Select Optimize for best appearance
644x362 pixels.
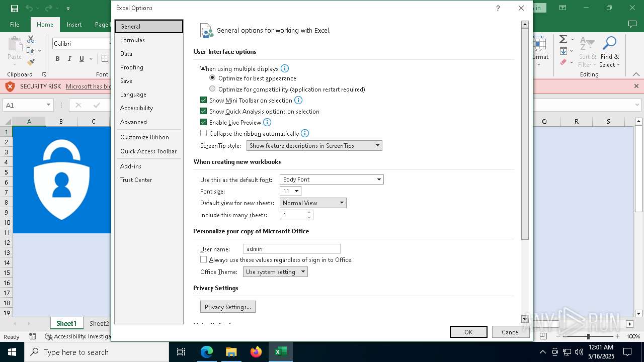pyautogui.click(x=212, y=78)
